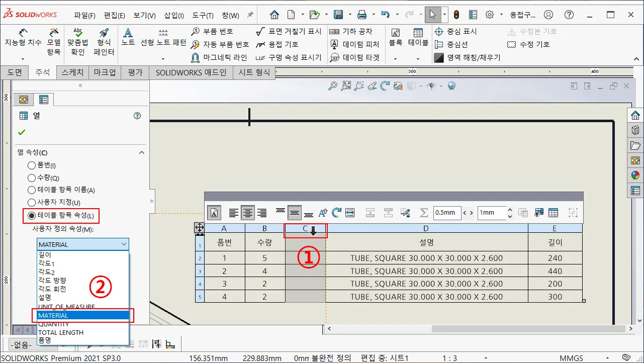The height and width of the screenshot is (363, 644).
Task: Click the 1 : 3 scale in status bar
Action: (449, 358)
